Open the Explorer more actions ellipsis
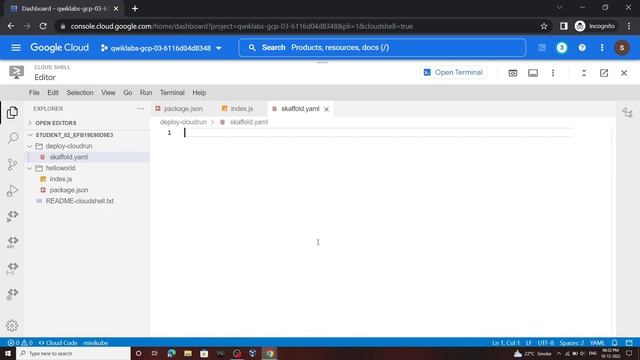 pyautogui.click(x=140, y=109)
